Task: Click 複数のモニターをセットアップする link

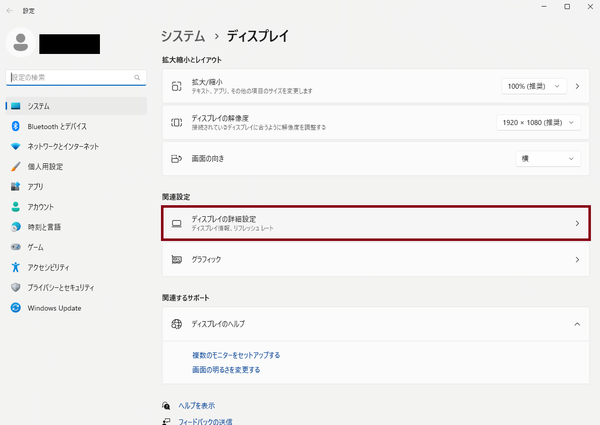Action: pos(236,355)
